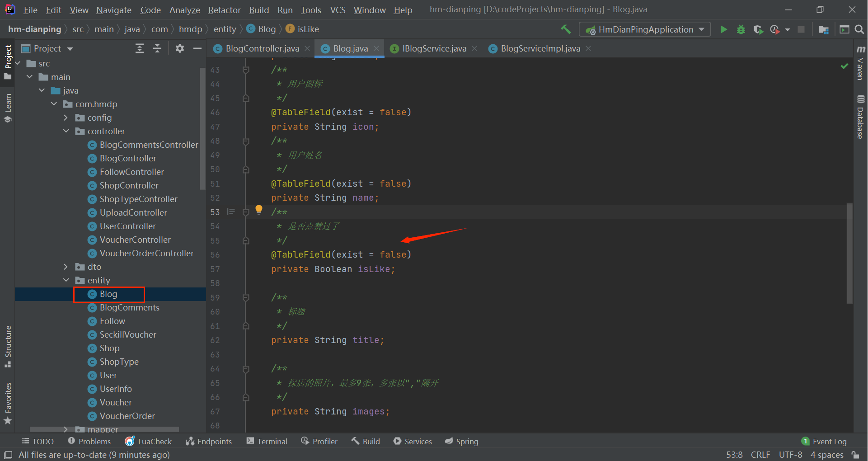The width and height of the screenshot is (868, 461).
Task: Hide the Project panel with minus icon
Action: (x=197, y=48)
